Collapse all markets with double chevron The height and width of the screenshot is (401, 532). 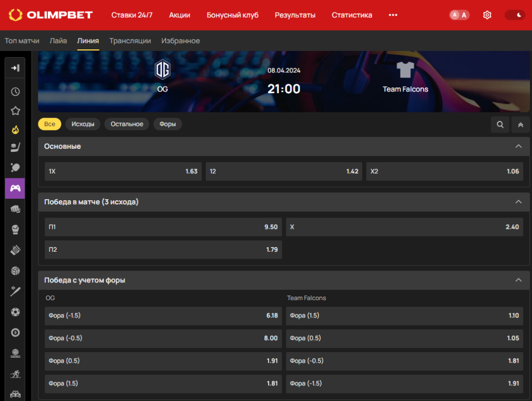(521, 125)
